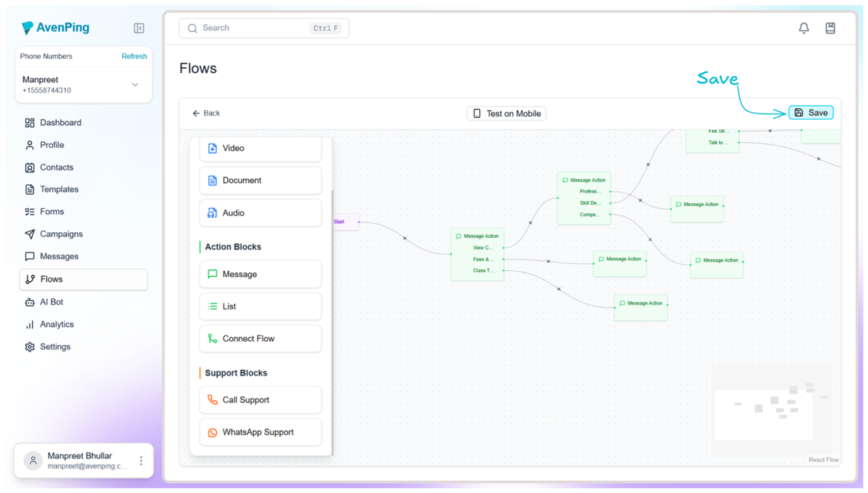Click the bookmark icon in the top bar
This screenshot has height=493, width=868.
click(x=830, y=27)
